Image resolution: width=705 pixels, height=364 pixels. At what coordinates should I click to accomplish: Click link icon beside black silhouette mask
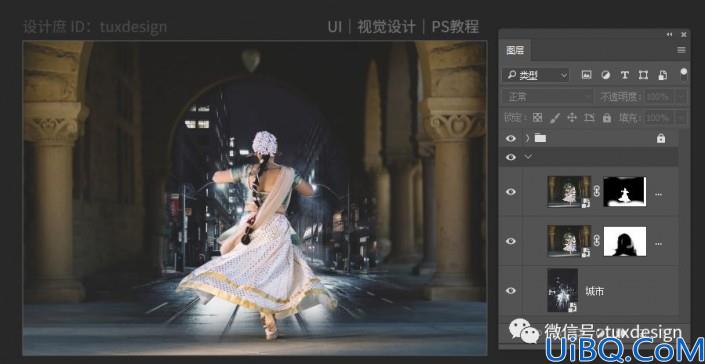(x=597, y=241)
